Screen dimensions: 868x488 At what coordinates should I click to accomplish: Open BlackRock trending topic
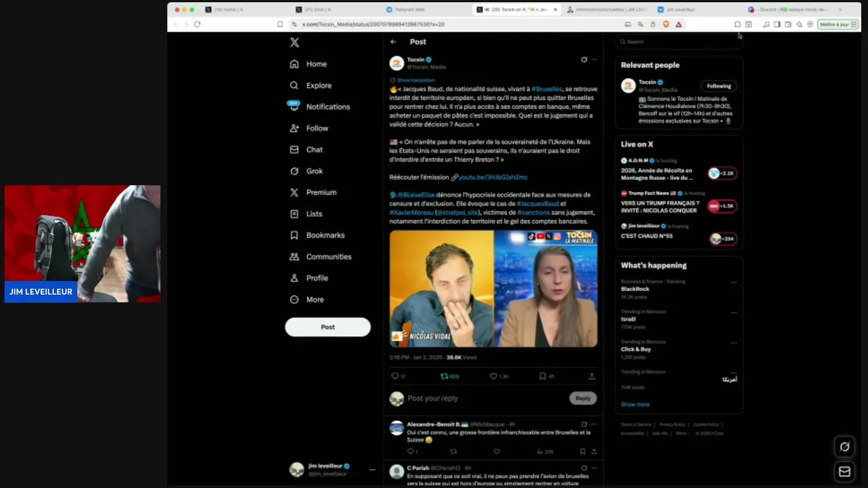pyautogui.click(x=635, y=289)
